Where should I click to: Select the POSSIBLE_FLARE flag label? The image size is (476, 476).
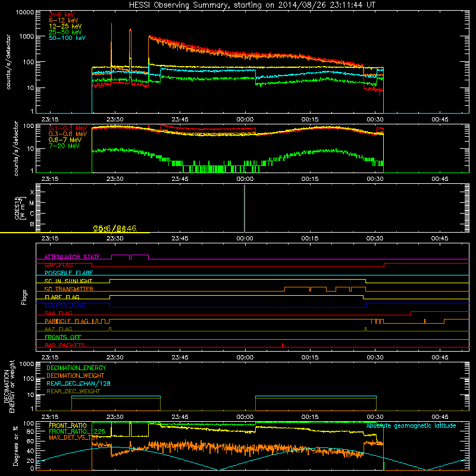(x=68, y=273)
